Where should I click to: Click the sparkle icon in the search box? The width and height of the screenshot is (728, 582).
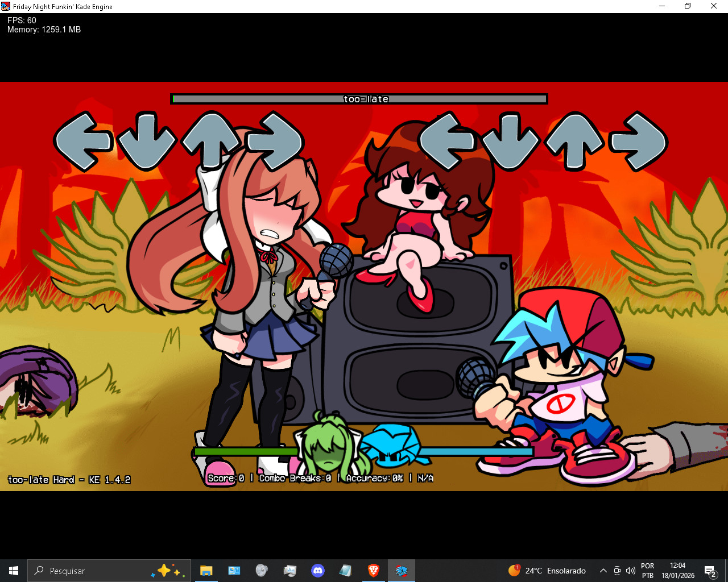click(x=166, y=571)
